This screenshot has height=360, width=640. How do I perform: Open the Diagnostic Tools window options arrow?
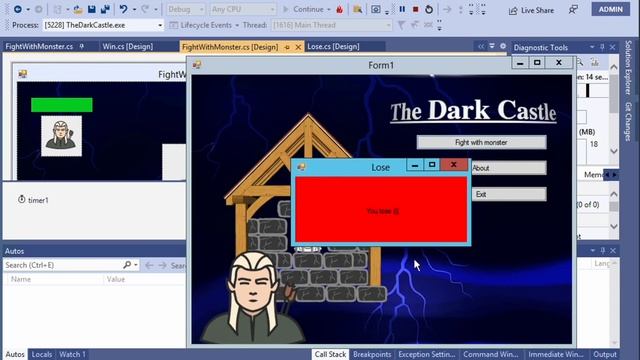click(592, 47)
